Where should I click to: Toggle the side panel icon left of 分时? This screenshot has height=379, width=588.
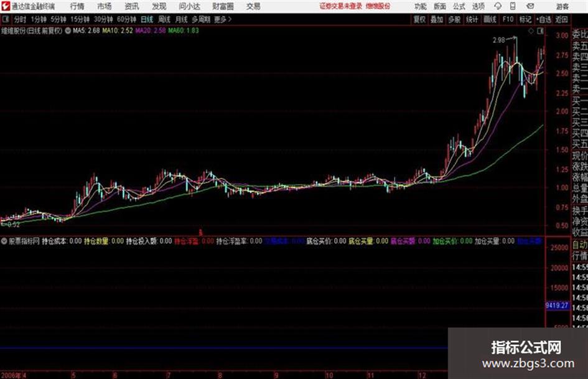(x=5, y=19)
